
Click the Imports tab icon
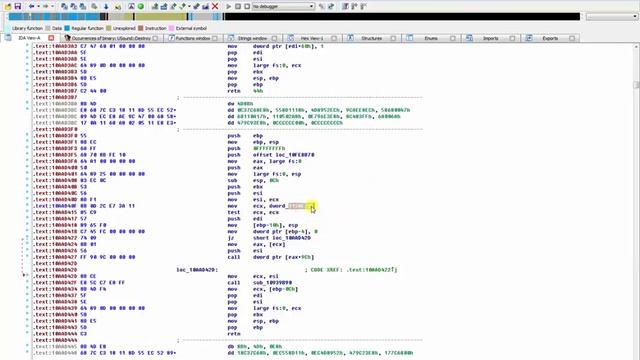pos(469,38)
